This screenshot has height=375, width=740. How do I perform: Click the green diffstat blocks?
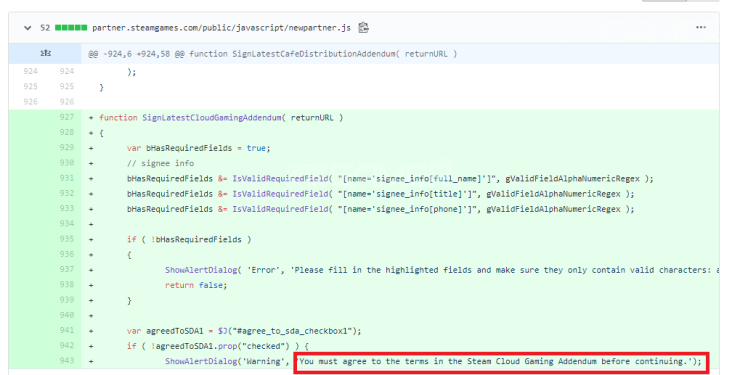(x=71, y=28)
